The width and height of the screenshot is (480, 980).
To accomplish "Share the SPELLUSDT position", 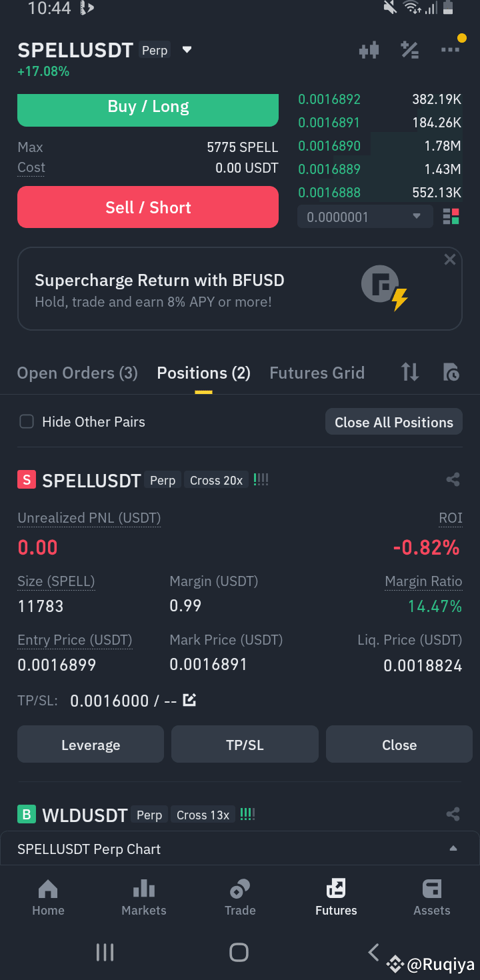I will [x=453, y=479].
